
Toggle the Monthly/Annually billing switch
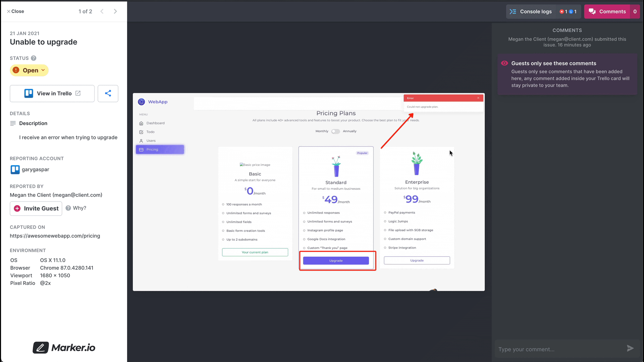(335, 131)
